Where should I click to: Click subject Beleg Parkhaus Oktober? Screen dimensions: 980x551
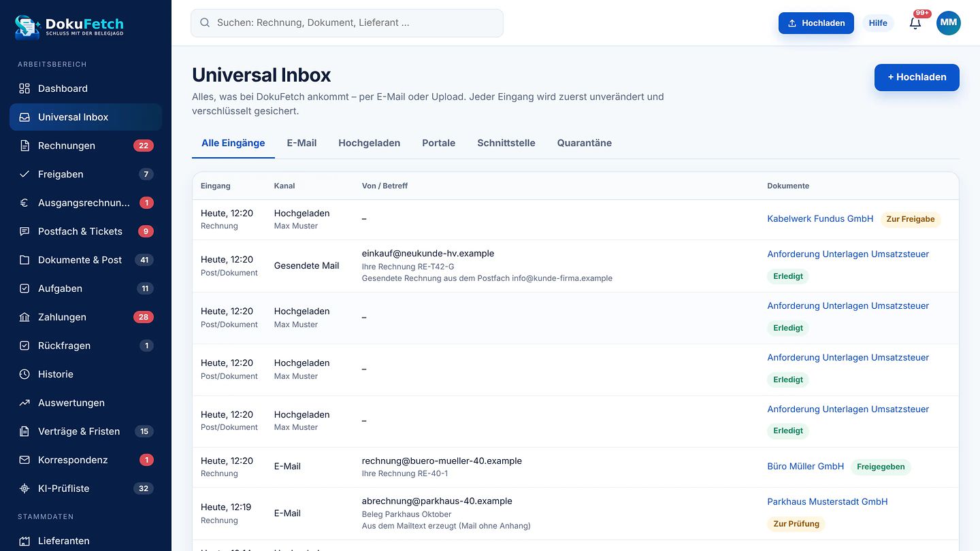[406, 514]
